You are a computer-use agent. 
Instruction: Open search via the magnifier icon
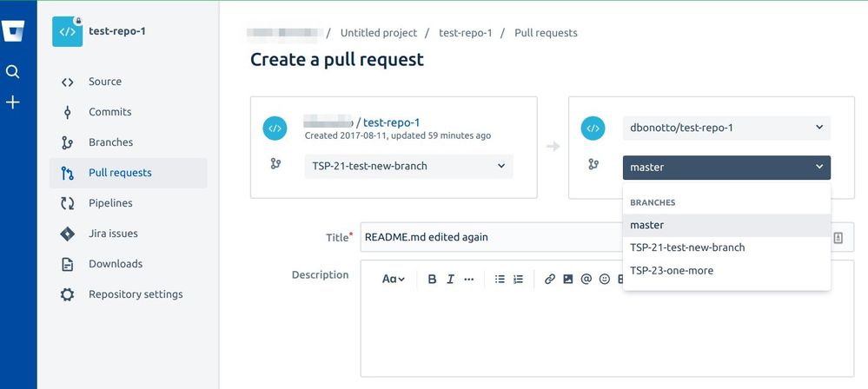click(12, 71)
